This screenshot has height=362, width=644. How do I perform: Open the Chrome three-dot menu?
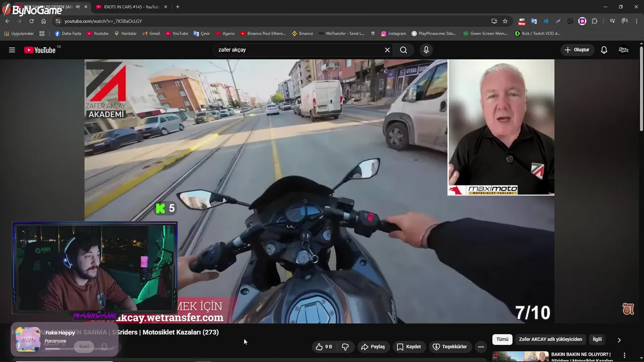[x=636, y=21]
